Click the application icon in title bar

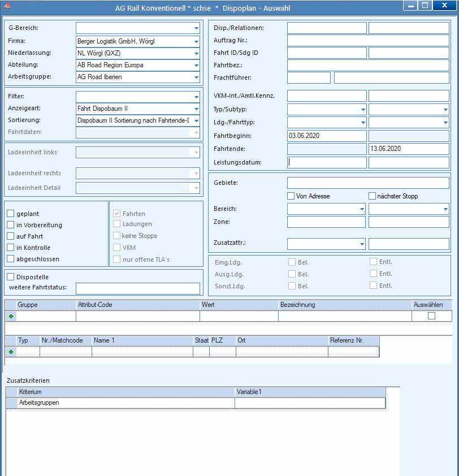pyautogui.click(x=7, y=7)
